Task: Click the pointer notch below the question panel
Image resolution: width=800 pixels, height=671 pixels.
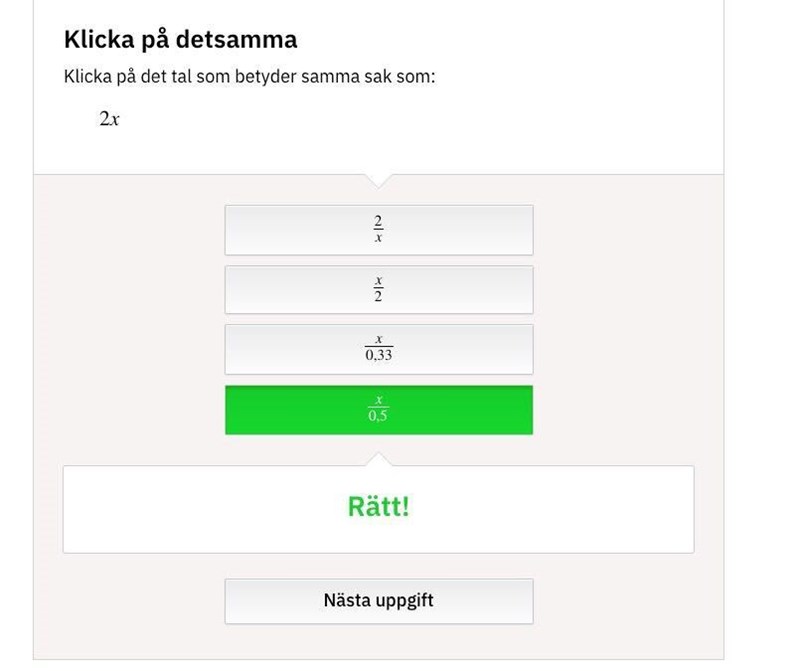Action: (x=378, y=181)
